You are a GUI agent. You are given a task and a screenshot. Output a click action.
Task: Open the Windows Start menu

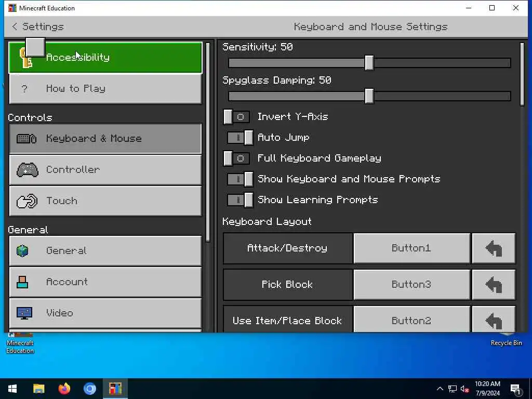[12, 389]
